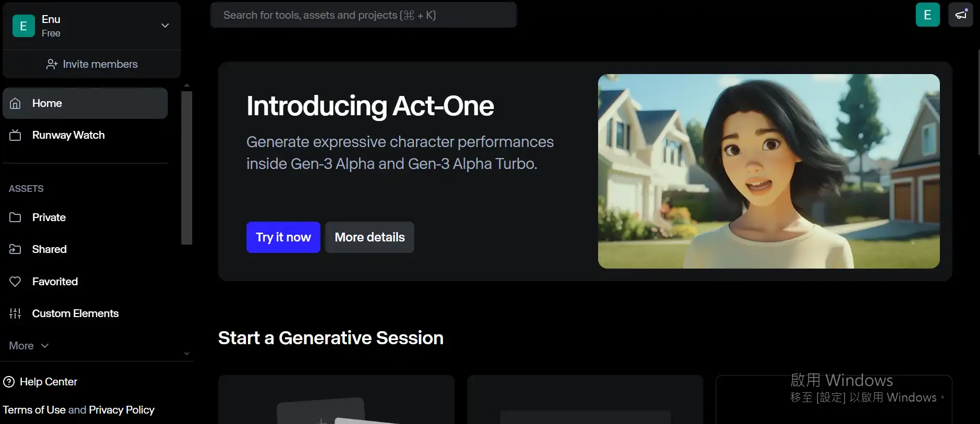Screen dimensions: 980x424
Task: Open Runway Watch from the sidebar menu
Action: tap(68, 135)
